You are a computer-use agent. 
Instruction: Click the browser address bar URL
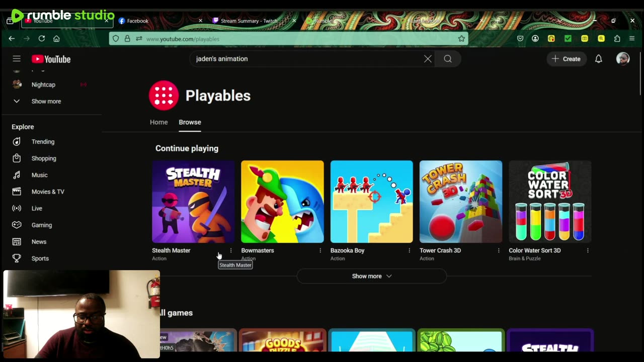pos(183,39)
